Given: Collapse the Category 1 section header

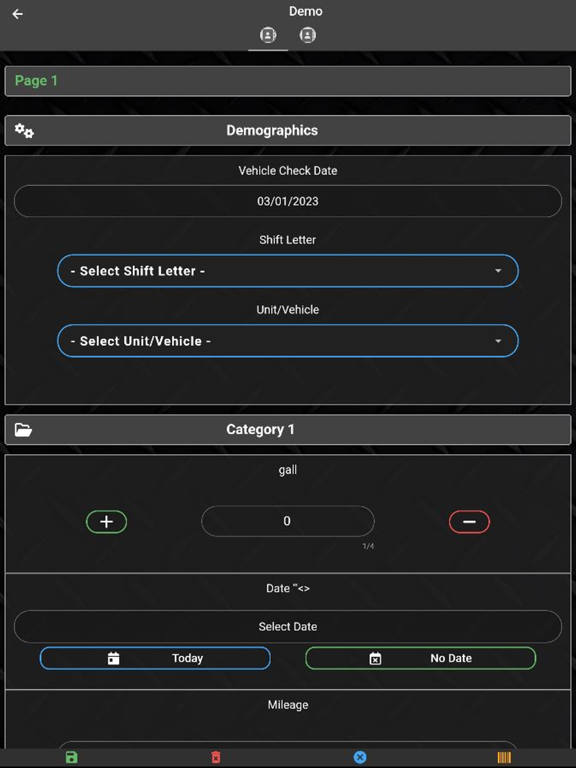Looking at the screenshot, I should tap(288, 430).
